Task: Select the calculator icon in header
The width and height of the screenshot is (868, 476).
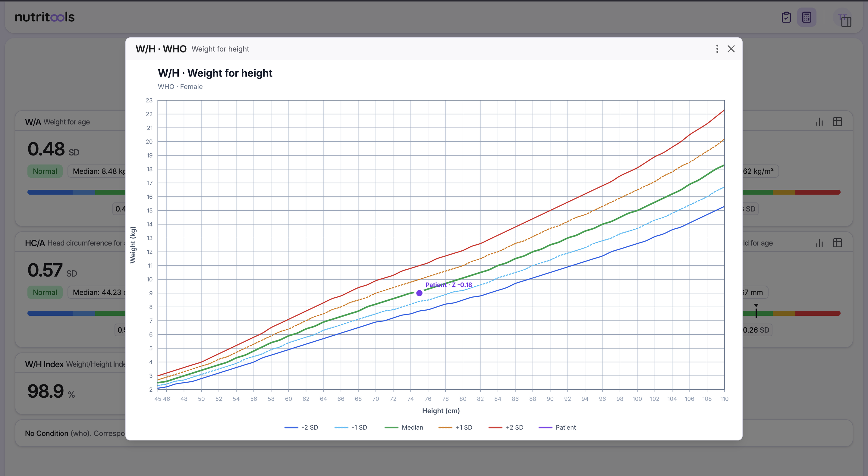Action: tap(807, 17)
